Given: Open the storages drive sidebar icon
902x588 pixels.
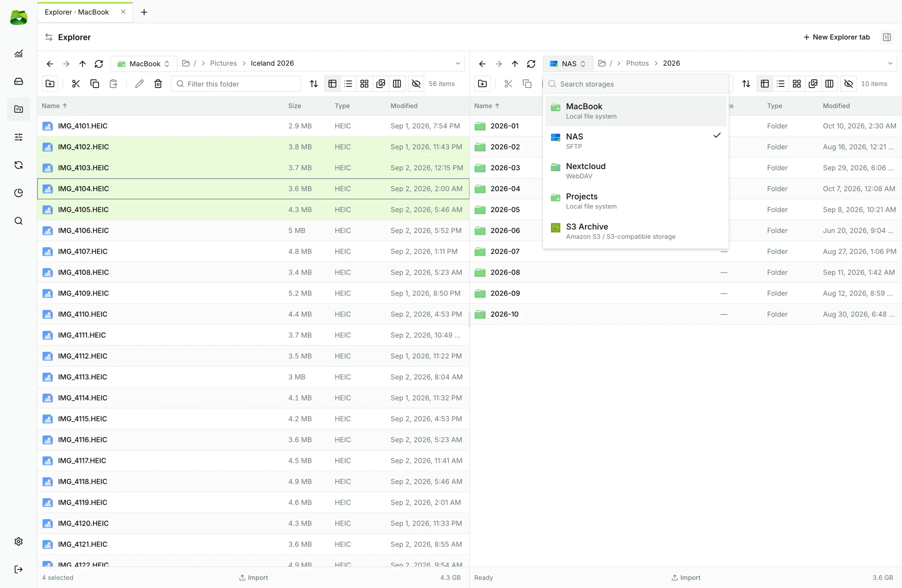Looking at the screenshot, I should pyautogui.click(x=18, y=82).
